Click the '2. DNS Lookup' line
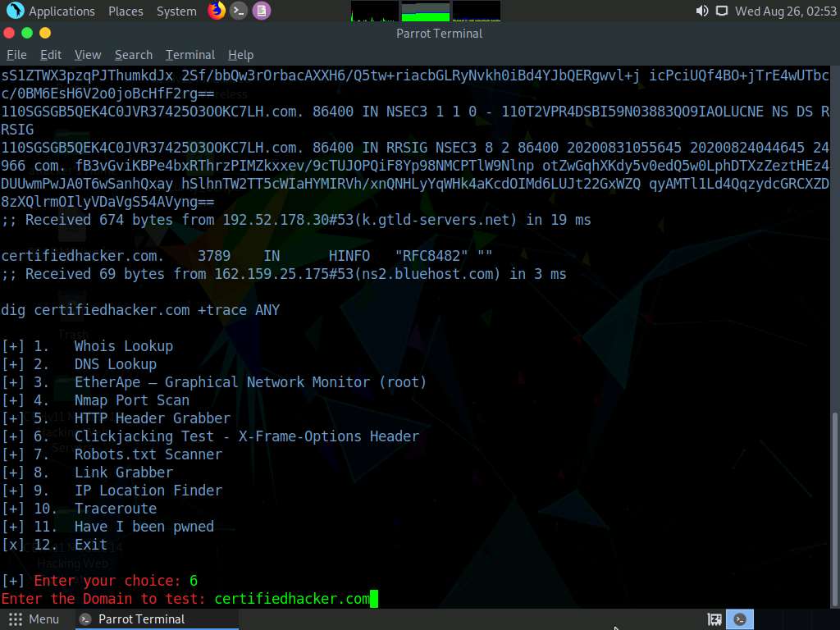The height and width of the screenshot is (630, 840). point(80,364)
